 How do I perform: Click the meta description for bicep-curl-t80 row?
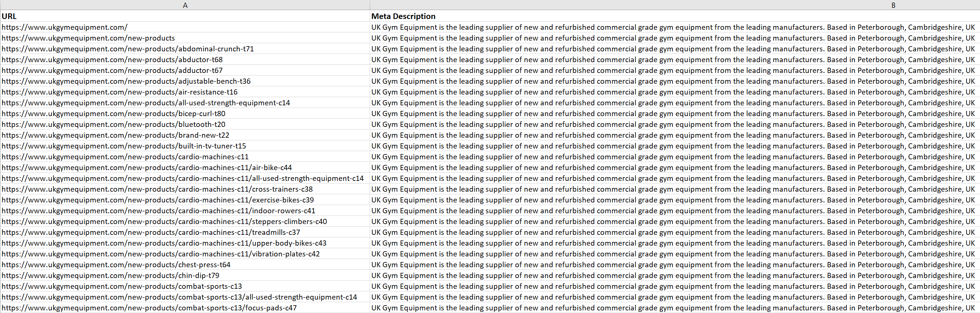coord(647,114)
